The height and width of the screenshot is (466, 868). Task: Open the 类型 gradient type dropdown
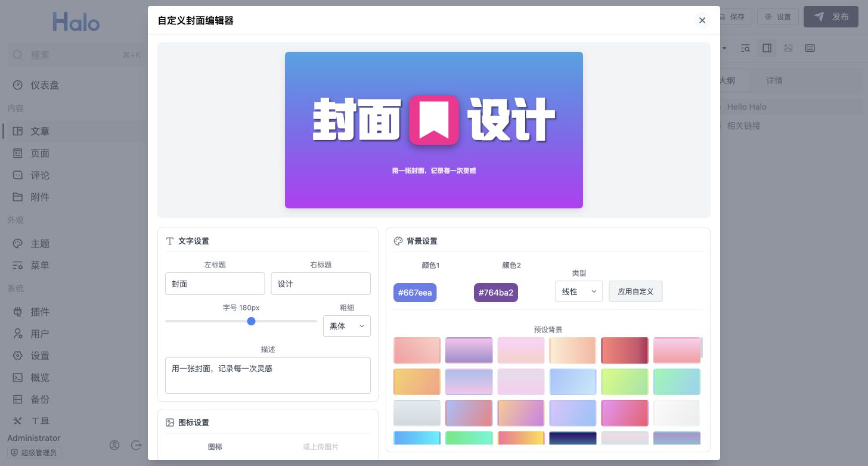579,291
